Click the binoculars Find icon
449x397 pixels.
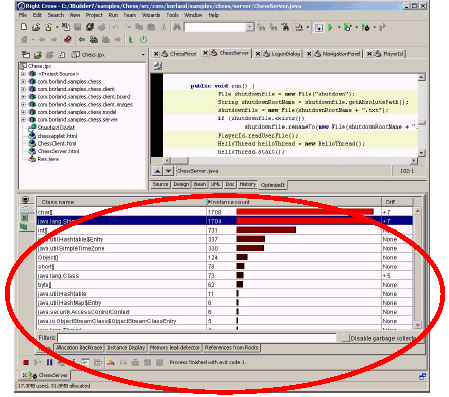pyautogui.click(x=177, y=27)
